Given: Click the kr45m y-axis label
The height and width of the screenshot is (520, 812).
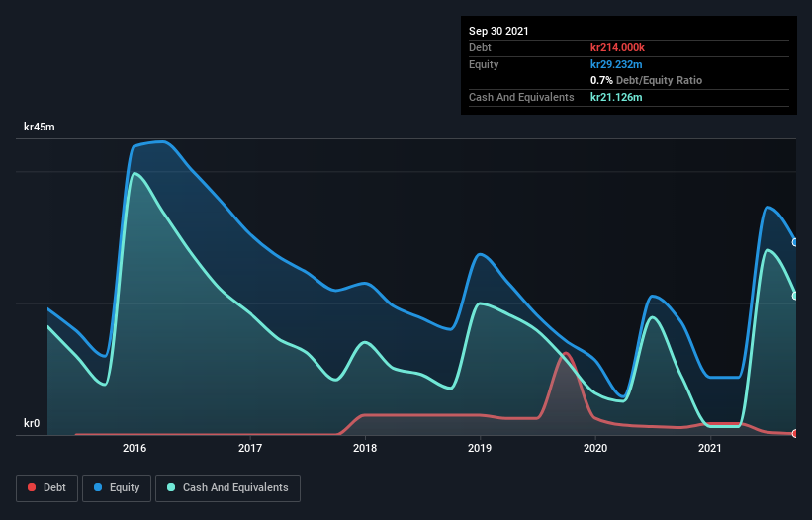Looking at the screenshot, I should (x=40, y=127).
